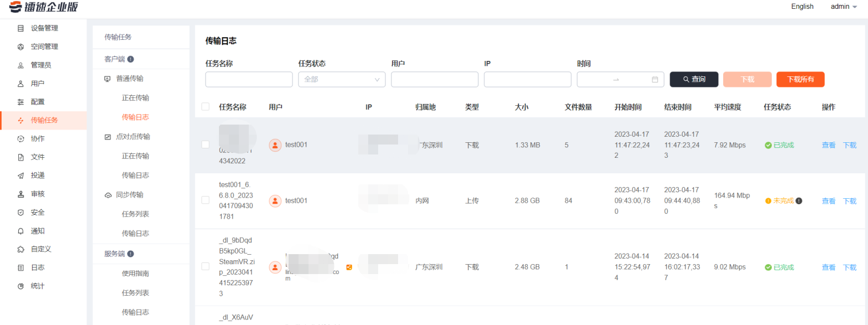
Task: Click info icon next to 服务端
Action: 130,254
